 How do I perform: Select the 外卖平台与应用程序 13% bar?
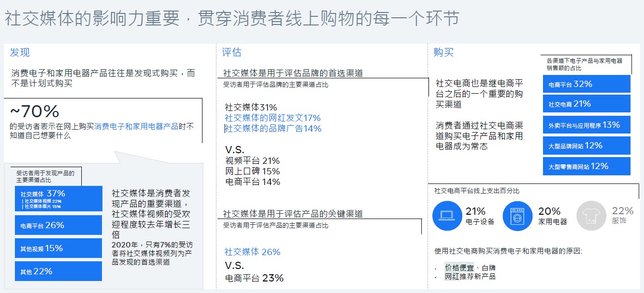[586, 125]
